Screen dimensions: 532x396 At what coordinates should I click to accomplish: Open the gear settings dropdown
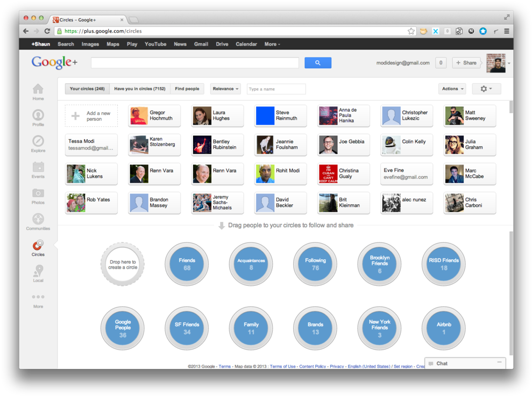486,89
